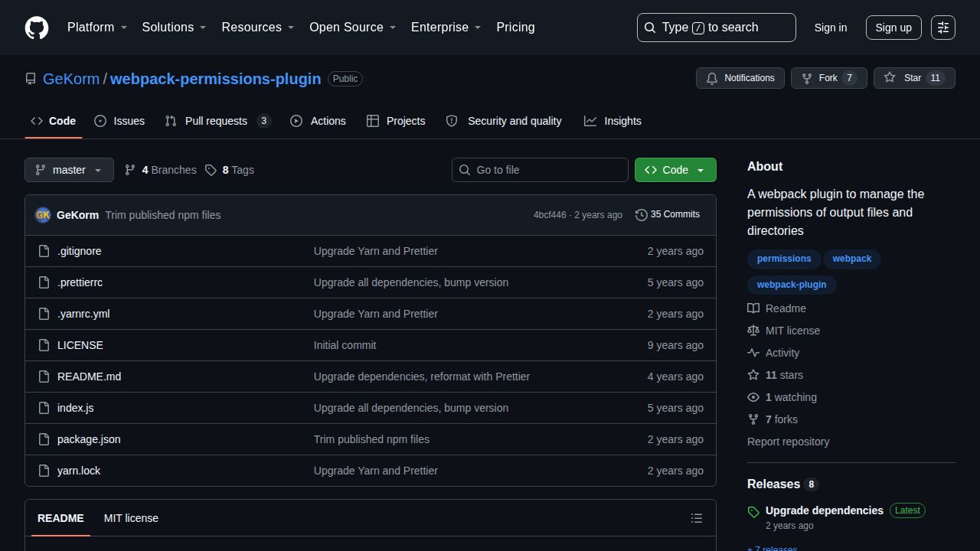Open the .yarnrc.yml file
Screen dimensions: 980x551
(x=83, y=314)
